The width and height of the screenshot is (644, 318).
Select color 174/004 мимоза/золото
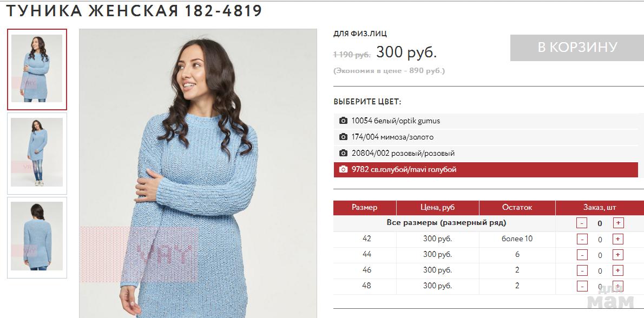(486, 137)
